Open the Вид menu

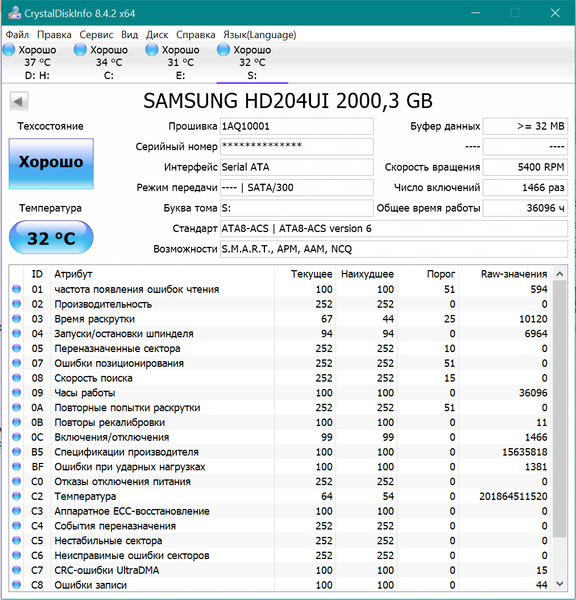[129, 35]
